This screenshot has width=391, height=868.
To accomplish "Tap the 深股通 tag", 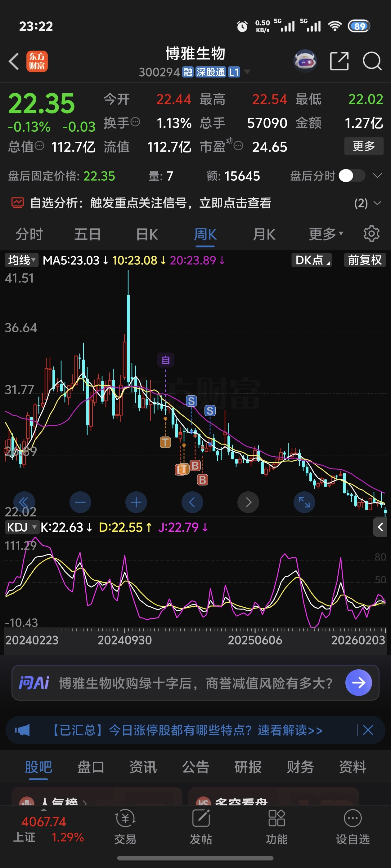I will [x=210, y=72].
